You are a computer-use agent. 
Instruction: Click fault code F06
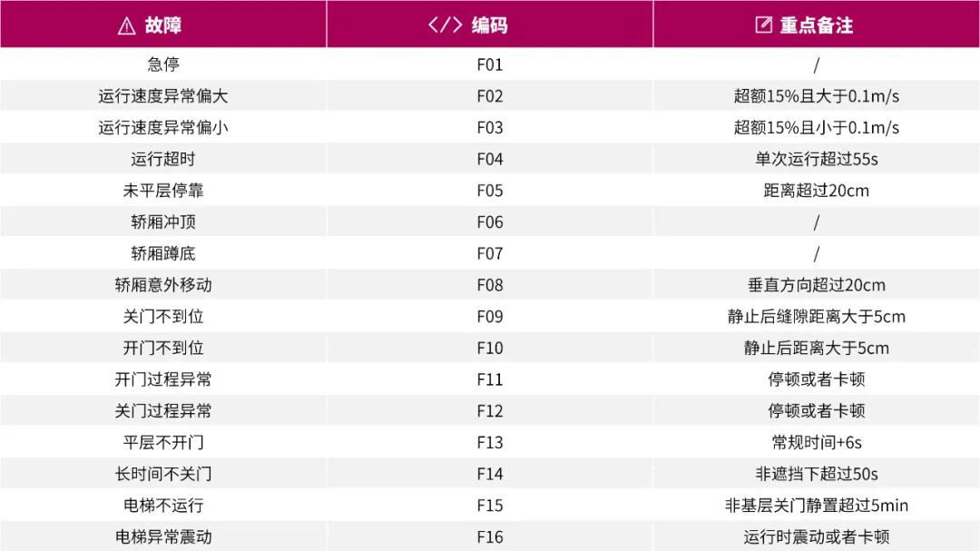coord(490,222)
